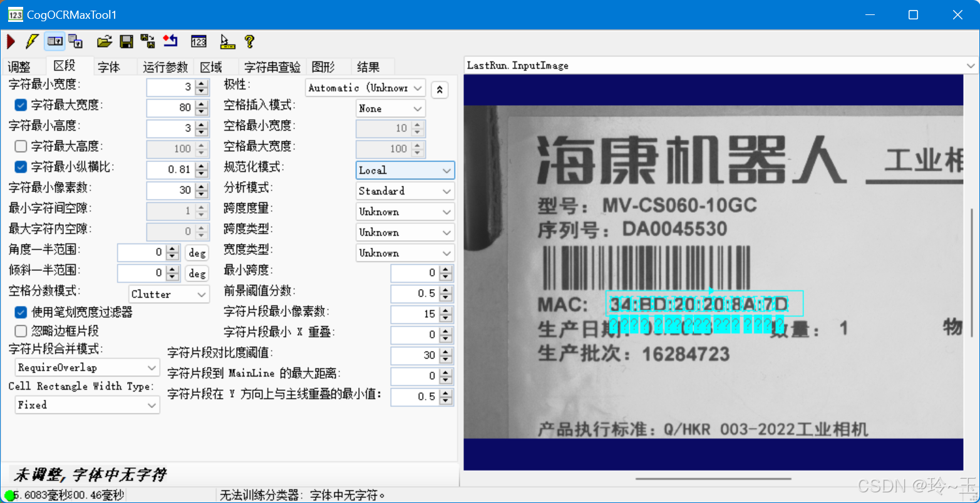Enable the 忽略边框片段 checkbox
Viewport: 980px width, 503px height.
21,331
